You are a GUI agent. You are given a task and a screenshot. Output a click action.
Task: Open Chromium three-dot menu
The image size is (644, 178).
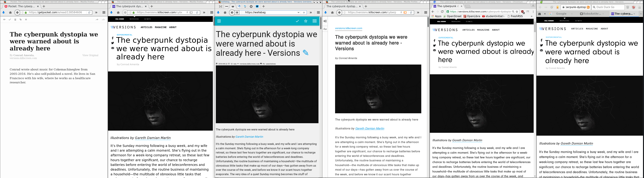pyautogui.click(x=533, y=12)
